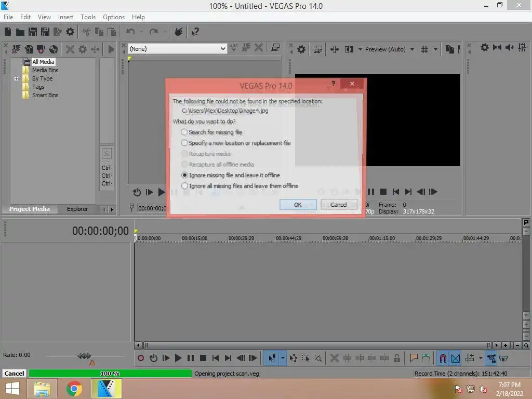This screenshot has width=532, height=399.
Task: Click the Open project folder icon
Action: tap(20, 32)
